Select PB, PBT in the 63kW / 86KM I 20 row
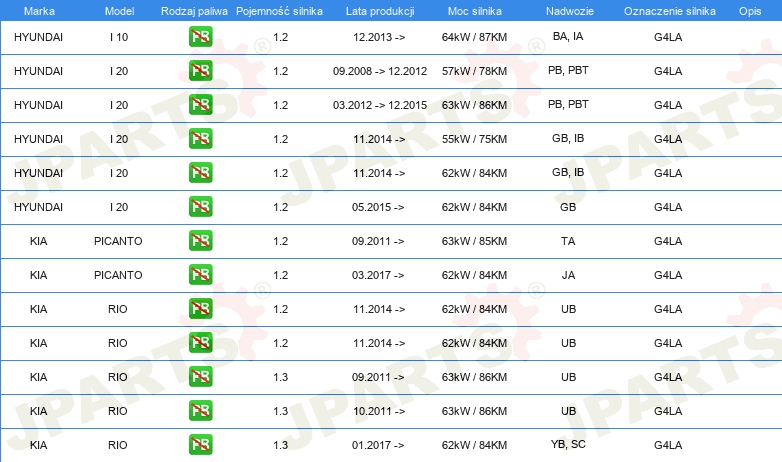The height and width of the screenshot is (462, 782). pos(568,104)
